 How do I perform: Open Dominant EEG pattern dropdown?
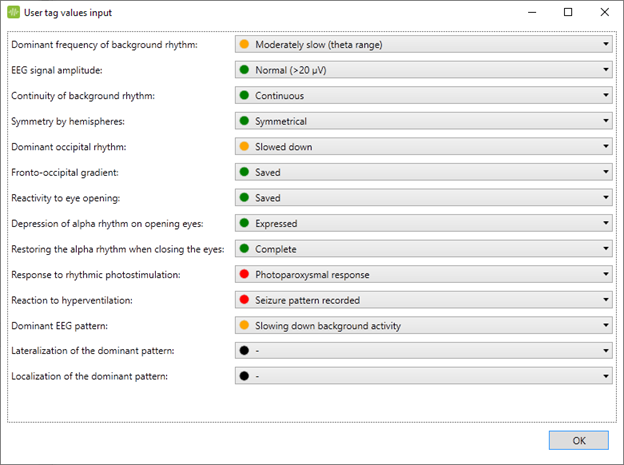[x=423, y=325]
